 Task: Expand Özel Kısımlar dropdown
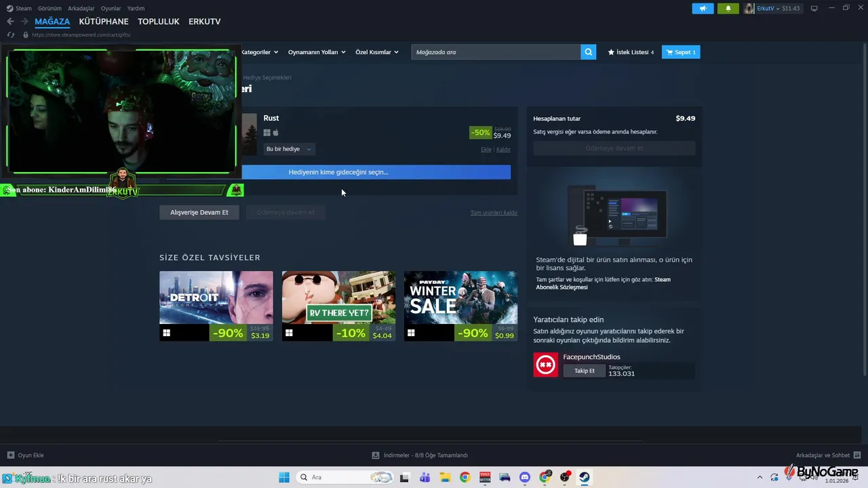pos(377,52)
